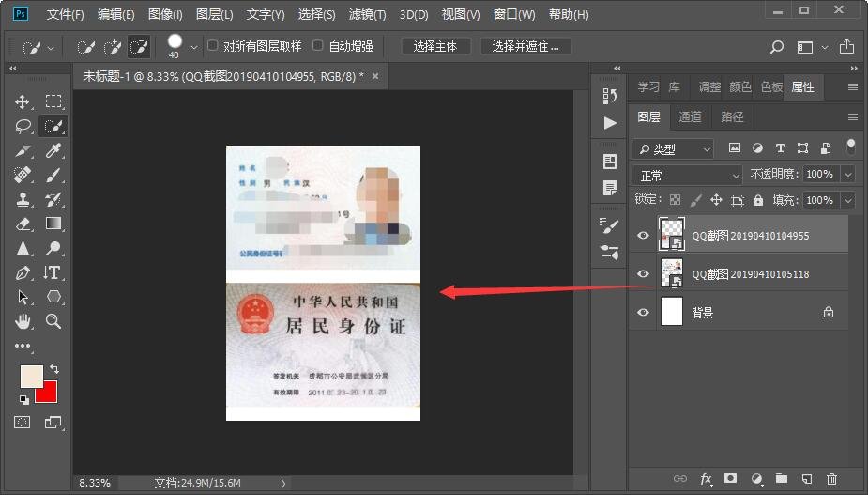868x495 pixels.
Task: Click the Share icon in options bar
Action: pos(846,46)
